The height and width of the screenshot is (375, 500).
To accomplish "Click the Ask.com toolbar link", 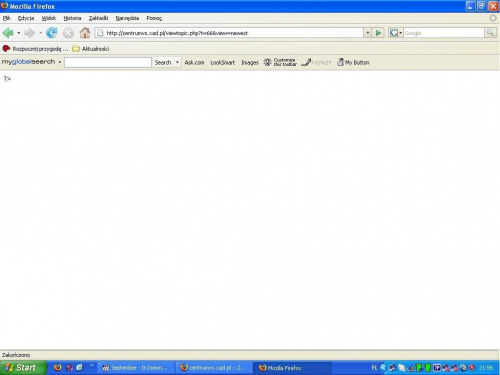I will [194, 62].
